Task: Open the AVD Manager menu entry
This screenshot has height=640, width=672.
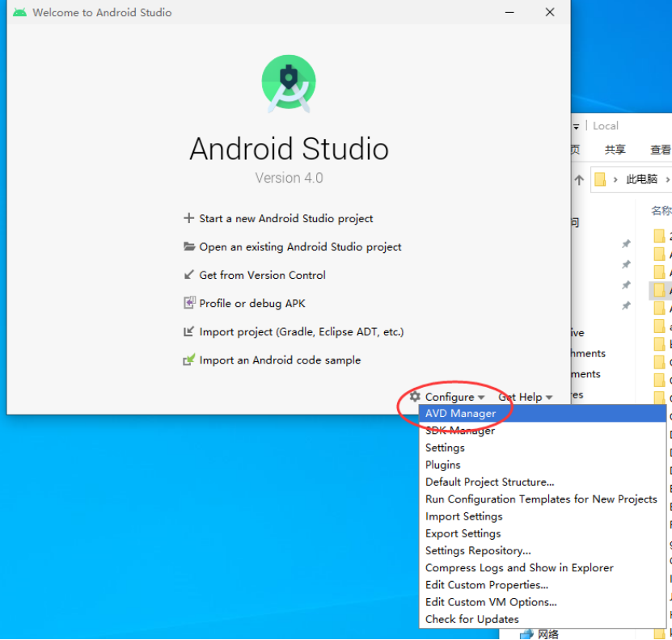Action: [x=460, y=413]
